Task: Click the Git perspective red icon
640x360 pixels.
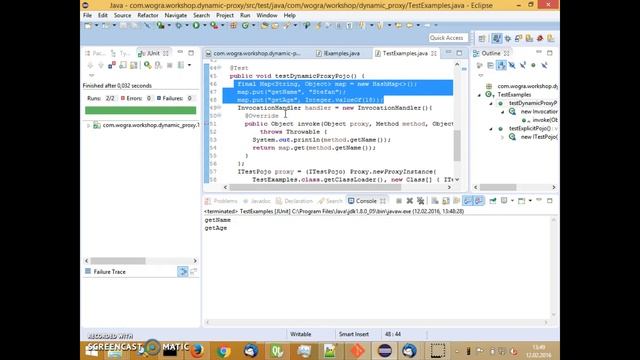Action: pyautogui.click(x=540, y=38)
